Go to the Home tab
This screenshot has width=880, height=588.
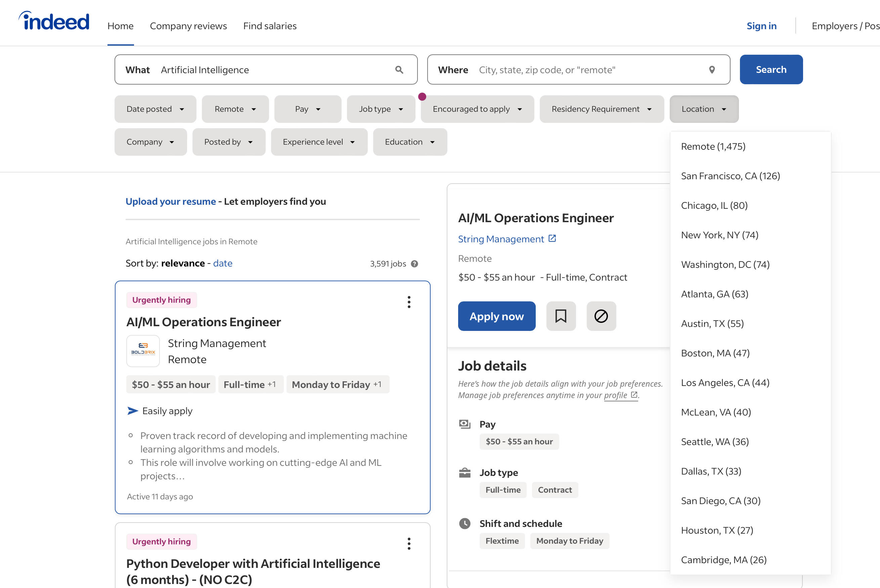point(121,26)
